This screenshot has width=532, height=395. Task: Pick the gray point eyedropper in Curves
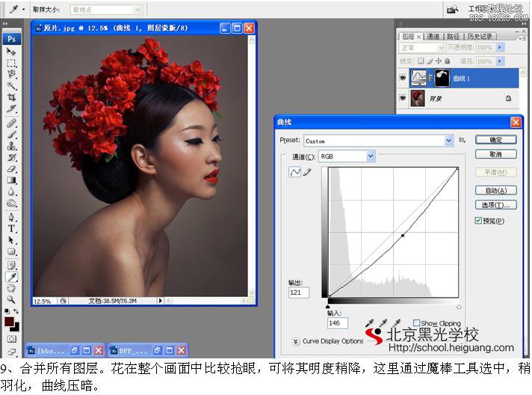pos(383,322)
